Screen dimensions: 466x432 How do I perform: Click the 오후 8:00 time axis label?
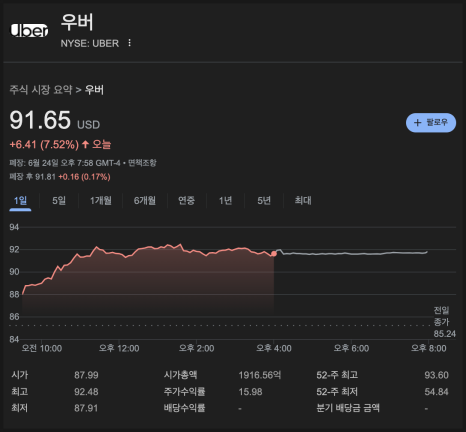point(428,348)
